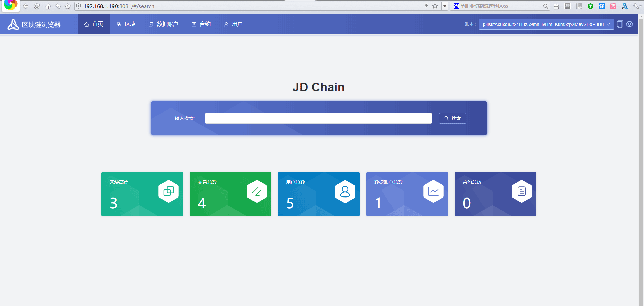Click the favorites star beside home icon
The height and width of the screenshot is (306, 644).
click(x=67, y=6)
